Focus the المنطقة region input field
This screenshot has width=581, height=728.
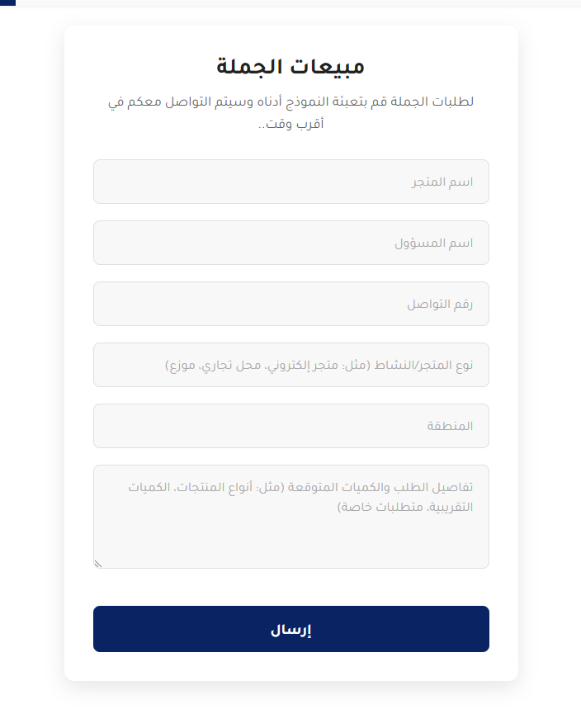pos(291,426)
